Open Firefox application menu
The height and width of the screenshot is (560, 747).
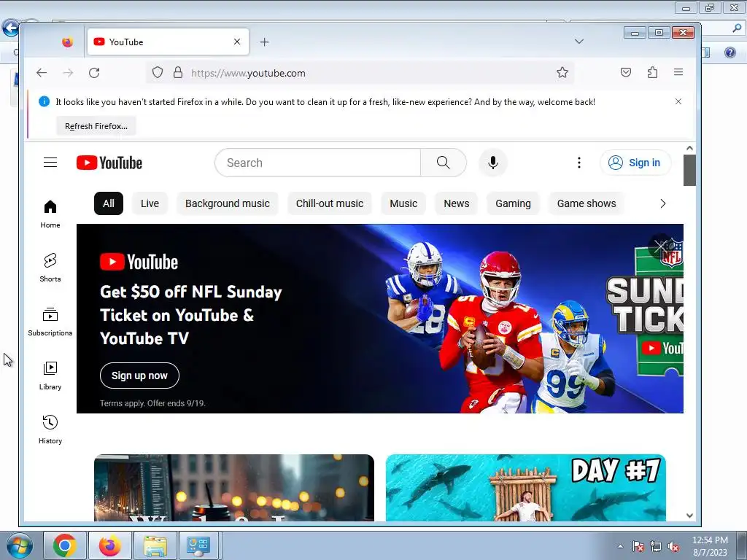point(678,72)
